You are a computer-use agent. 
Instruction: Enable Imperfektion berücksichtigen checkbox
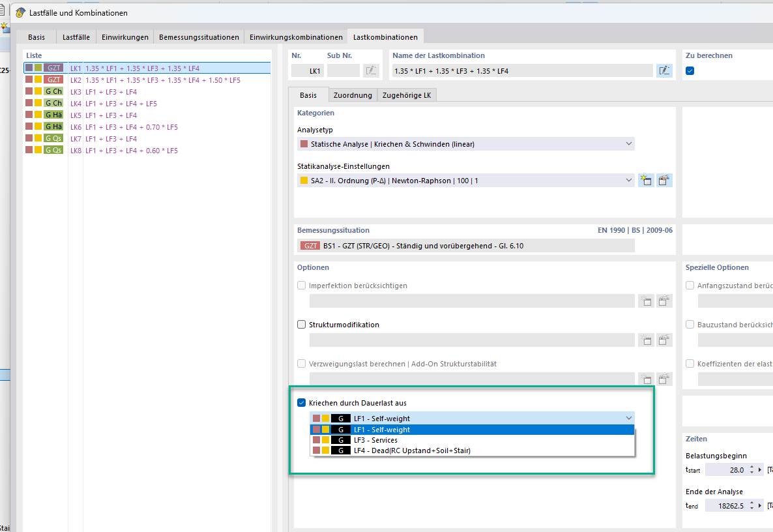(x=301, y=286)
